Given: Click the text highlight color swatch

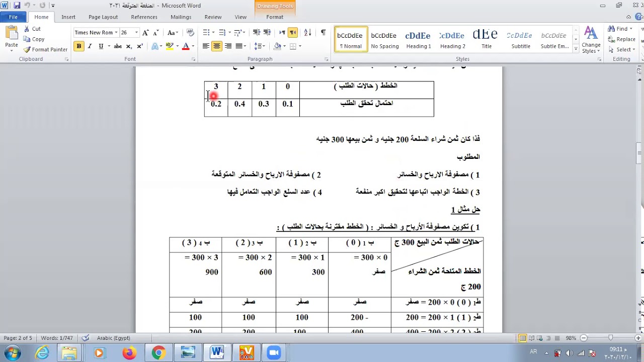Looking at the screenshot, I should click(170, 46).
